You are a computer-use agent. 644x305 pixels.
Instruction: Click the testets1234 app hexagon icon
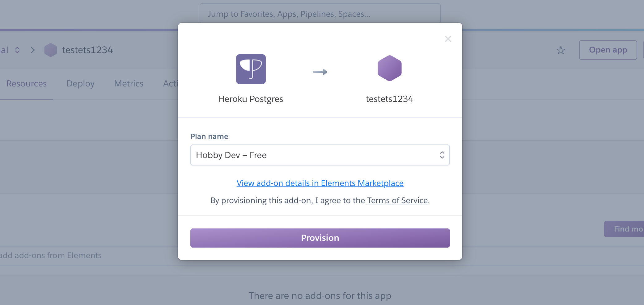click(389, 69)
